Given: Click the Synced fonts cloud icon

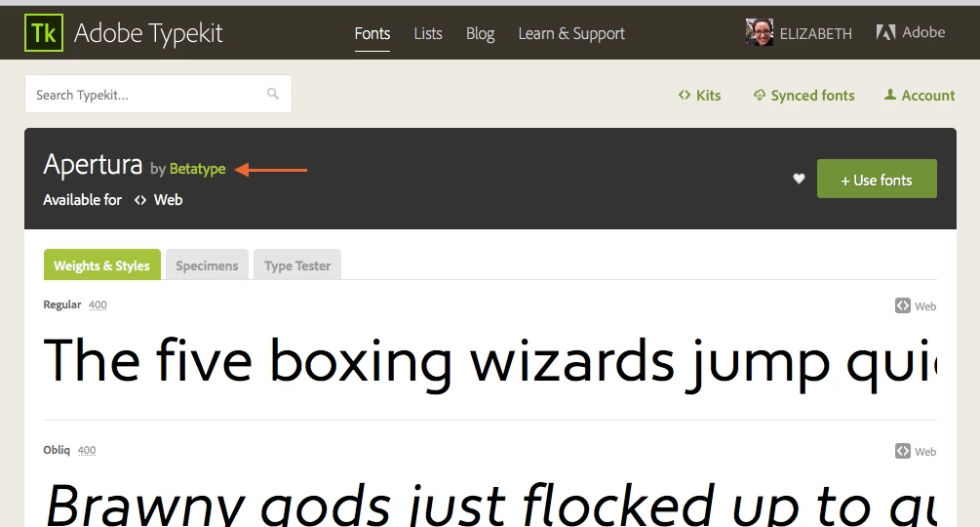Looking at the screenshot, I should point(760,95).
